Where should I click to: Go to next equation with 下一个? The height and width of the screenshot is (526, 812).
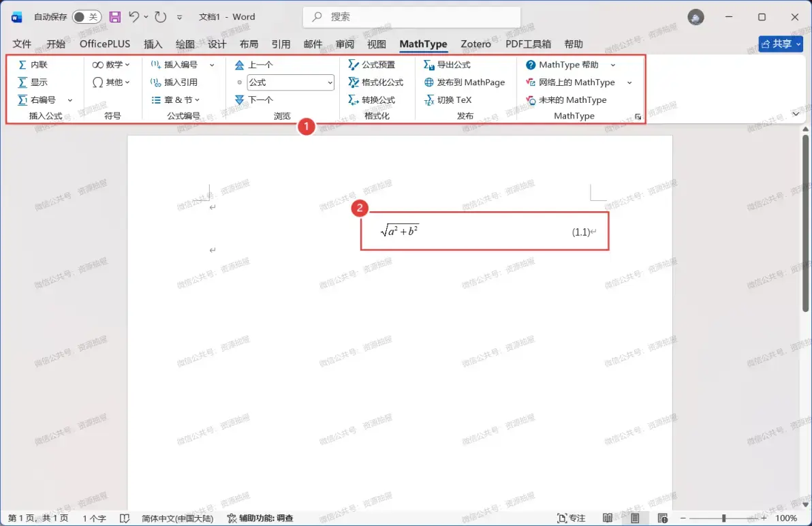coord(253,100)
